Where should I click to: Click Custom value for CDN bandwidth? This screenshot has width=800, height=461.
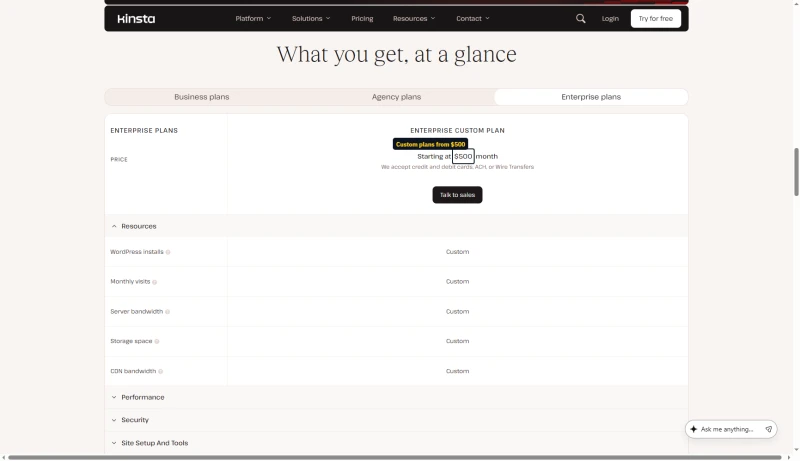coord(457,371)
